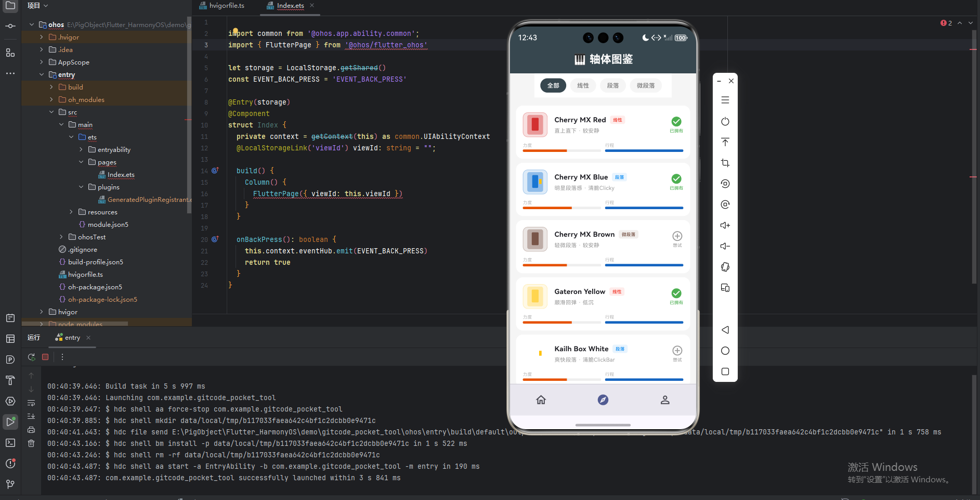The width and height of the screenshot is (980, 500).
Task: Collapse the plugins folder
Action: pyautogui.click(x=81, y=187)
